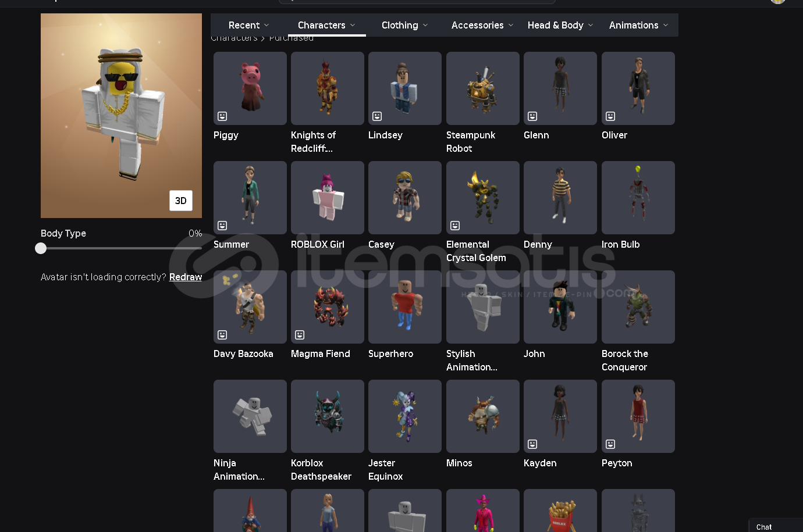Select the garden gnome character thumbnail

pyautogui.click(x=250, y=510)
